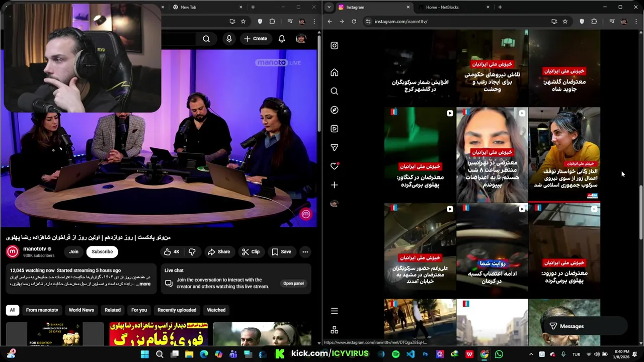
Task: Open Visual Studio Code from taskbar
Action: 411,354
